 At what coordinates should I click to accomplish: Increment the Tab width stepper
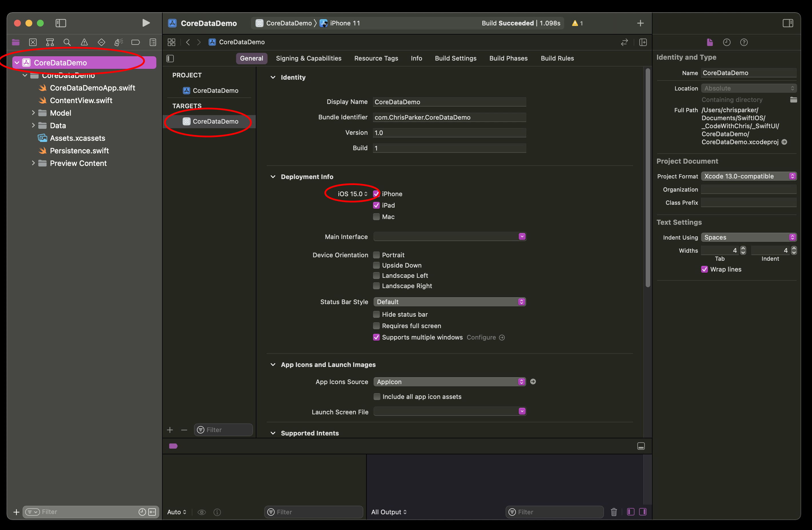pos(743,248)
